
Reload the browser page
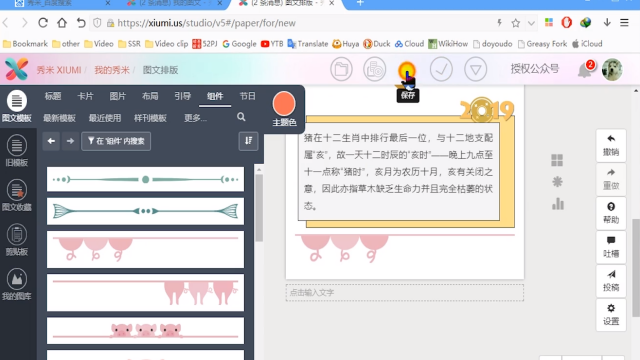(x=43, y=23)
